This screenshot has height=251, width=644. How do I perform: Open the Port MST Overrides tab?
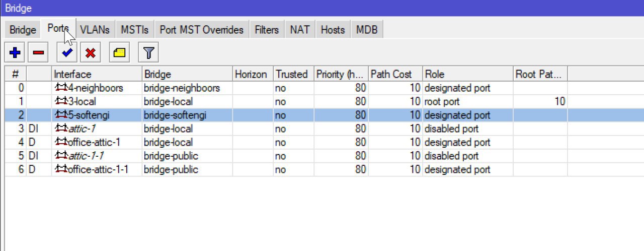pyautogui.click(x=201, y=30)
